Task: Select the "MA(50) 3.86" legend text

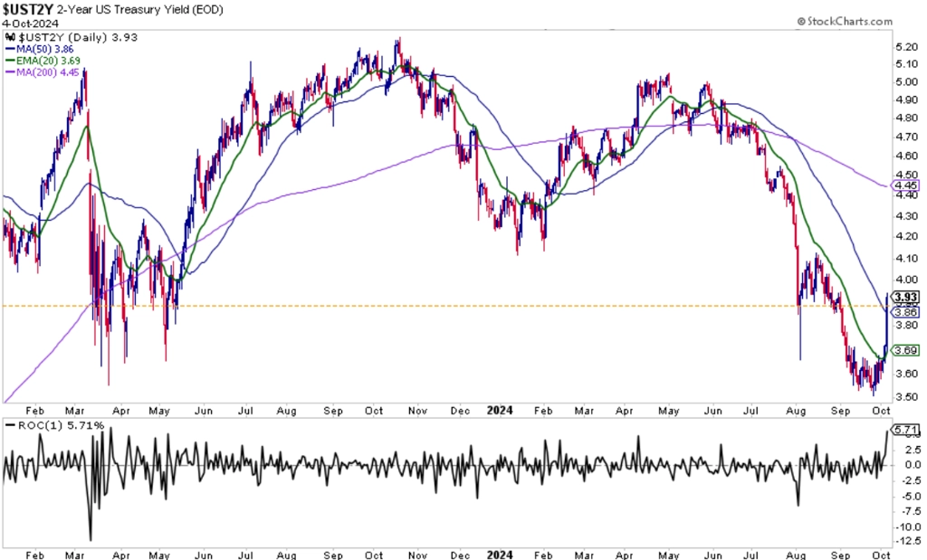Action: point(45,50)
